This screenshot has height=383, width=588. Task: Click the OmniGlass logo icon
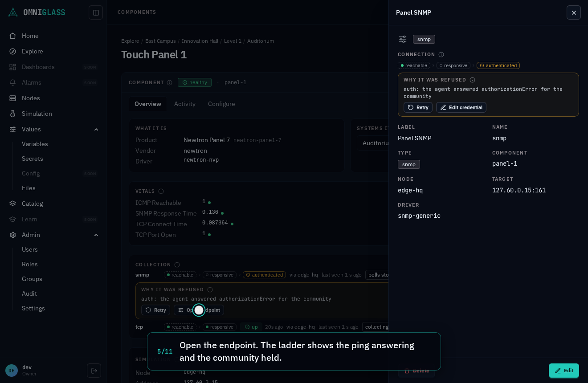13,12
